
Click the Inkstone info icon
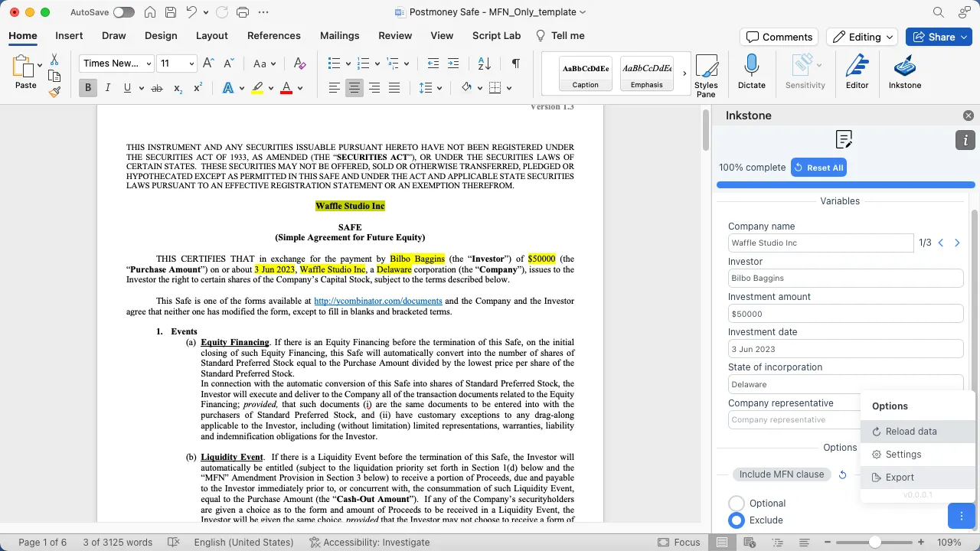[965, 140]
